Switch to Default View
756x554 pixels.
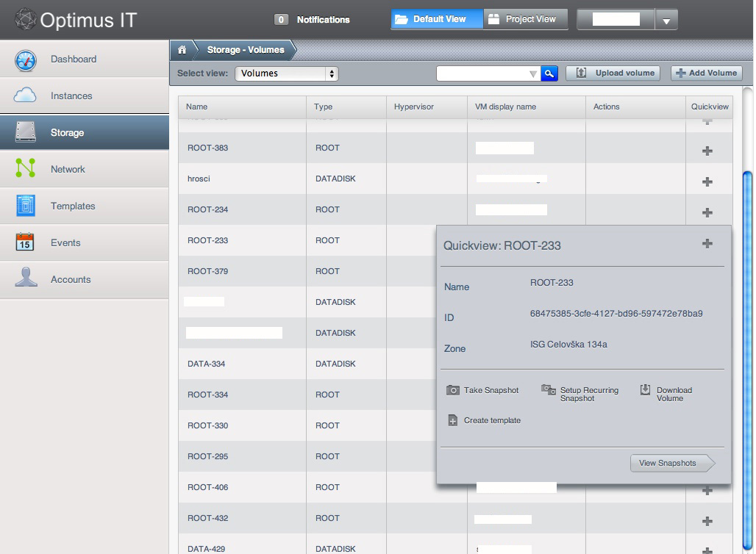tap(437, 19)
